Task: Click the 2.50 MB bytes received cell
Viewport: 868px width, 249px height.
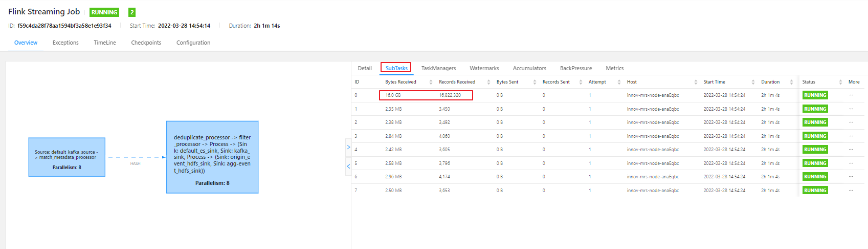Action: (x=393, y=190)
